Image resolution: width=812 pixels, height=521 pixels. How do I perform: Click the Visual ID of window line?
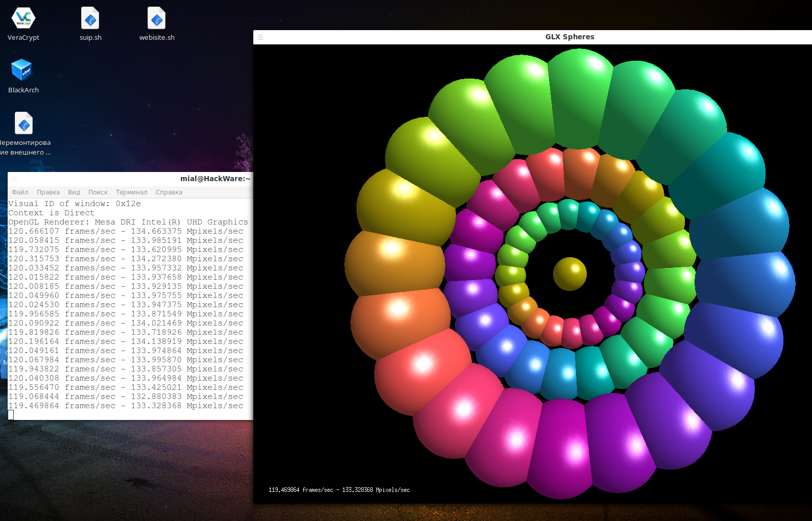pyautogui.click(x=75, y=204)
